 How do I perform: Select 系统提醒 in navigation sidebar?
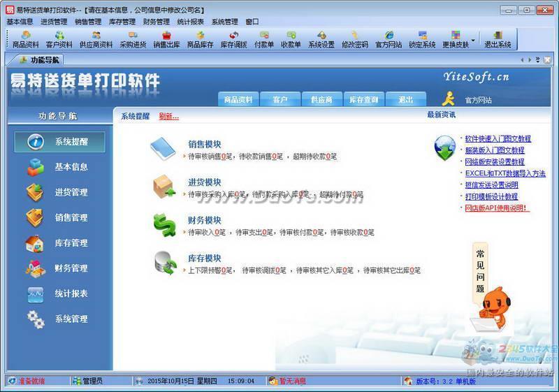point(59,141)
